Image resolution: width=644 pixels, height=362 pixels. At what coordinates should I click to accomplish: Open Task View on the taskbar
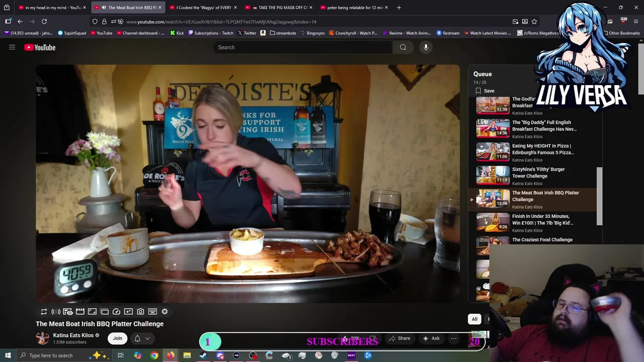click(x=121, y=355)
